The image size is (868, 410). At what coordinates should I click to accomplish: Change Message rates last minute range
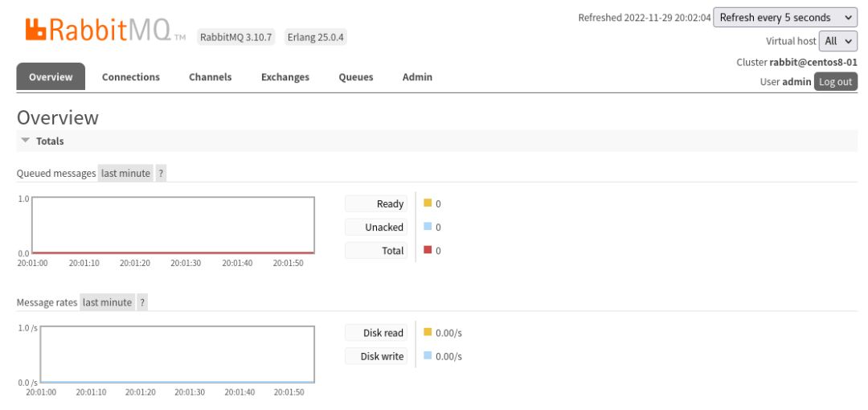[108, 302]
